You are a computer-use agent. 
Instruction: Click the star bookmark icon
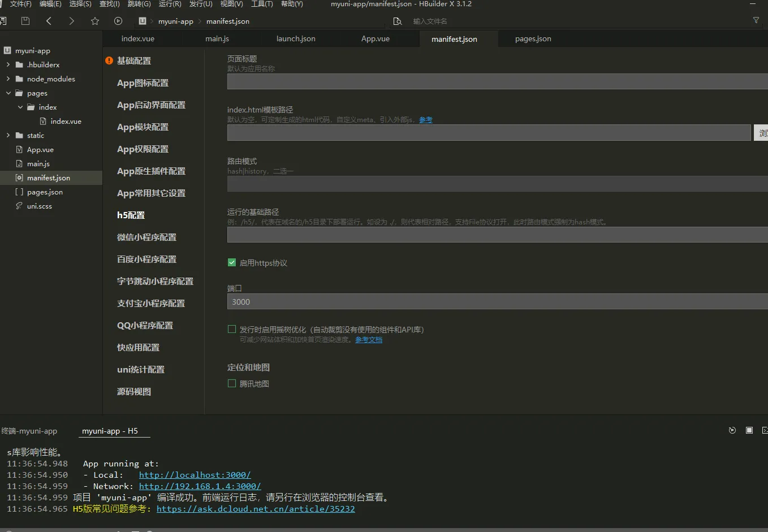point(95,21)
